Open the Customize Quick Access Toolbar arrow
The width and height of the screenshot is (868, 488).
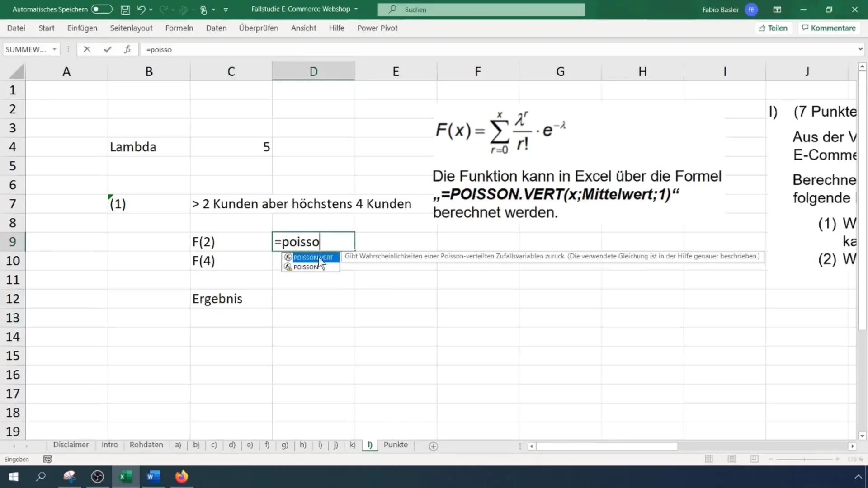(x=226, y=9)
